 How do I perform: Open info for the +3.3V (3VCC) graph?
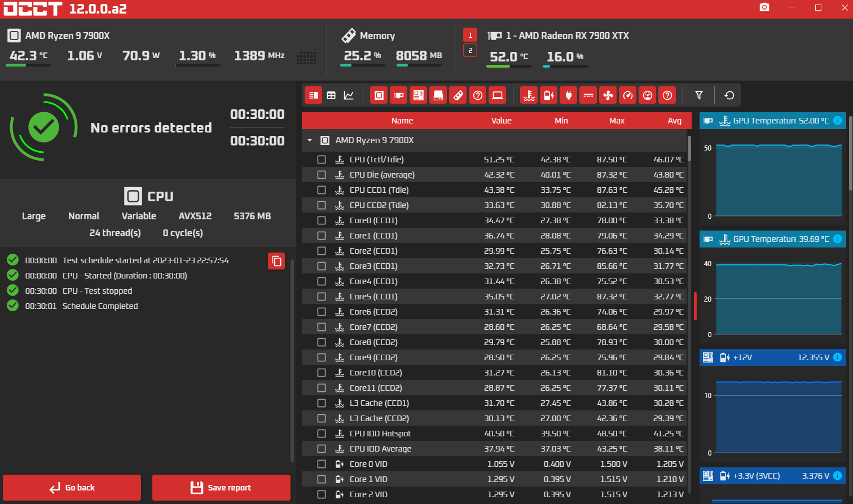click(x=838, y=476)
